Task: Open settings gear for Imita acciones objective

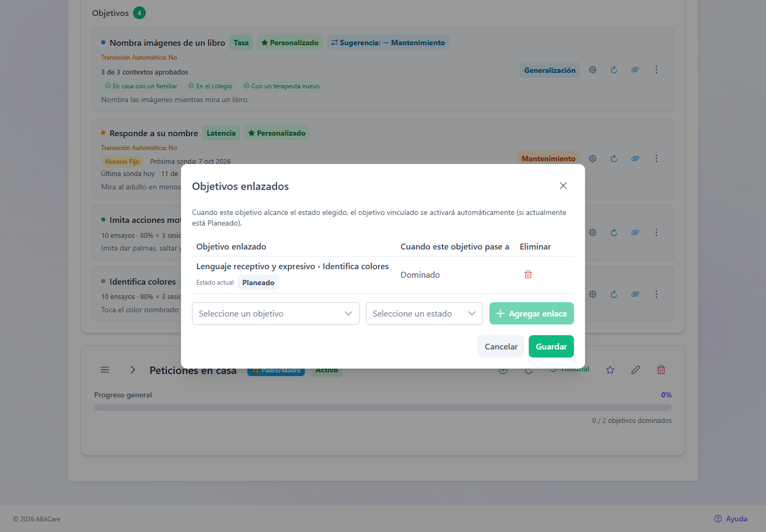Action: 593,232
